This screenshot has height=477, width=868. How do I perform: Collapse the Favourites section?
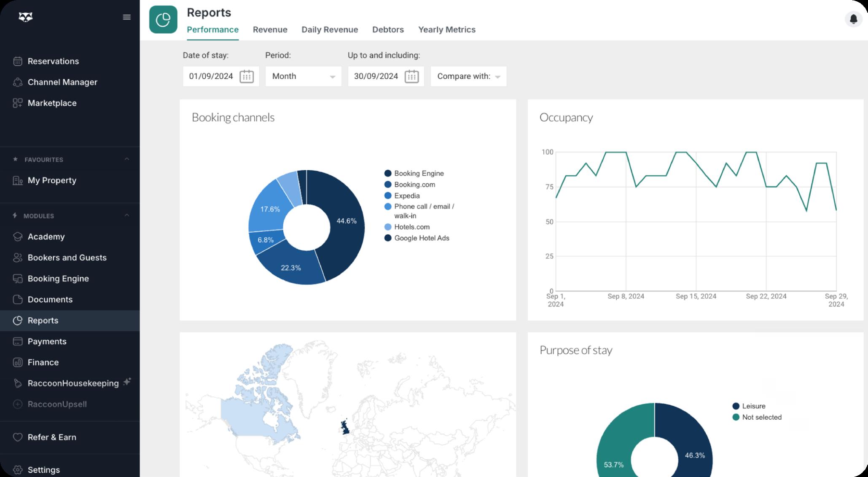coord(126,159)
